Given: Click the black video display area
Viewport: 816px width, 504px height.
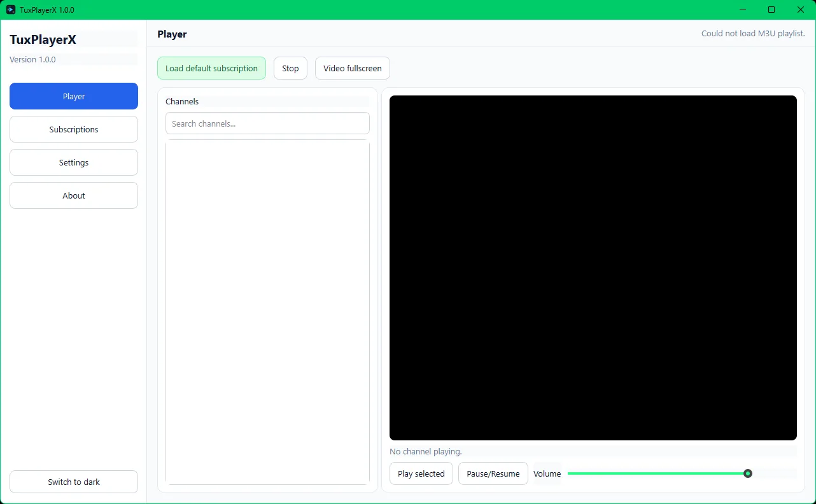Looking at the screenshot, I should [x=593, y=267].
